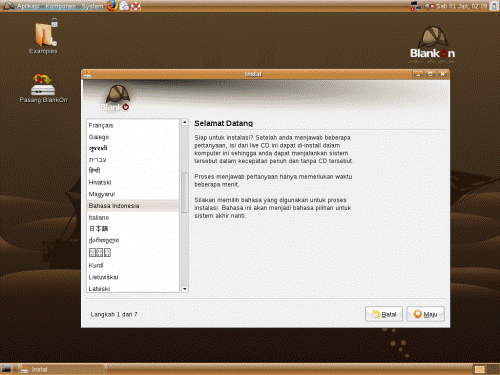
Task: Click the Maju button
Action: tap(425, 314)
